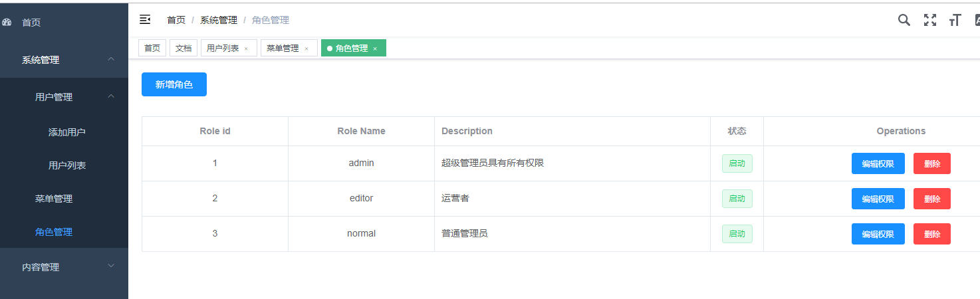Viewport: 980px width, 299px height.
Task: Click the 新增角色 button
Action: tap(174, 84)
